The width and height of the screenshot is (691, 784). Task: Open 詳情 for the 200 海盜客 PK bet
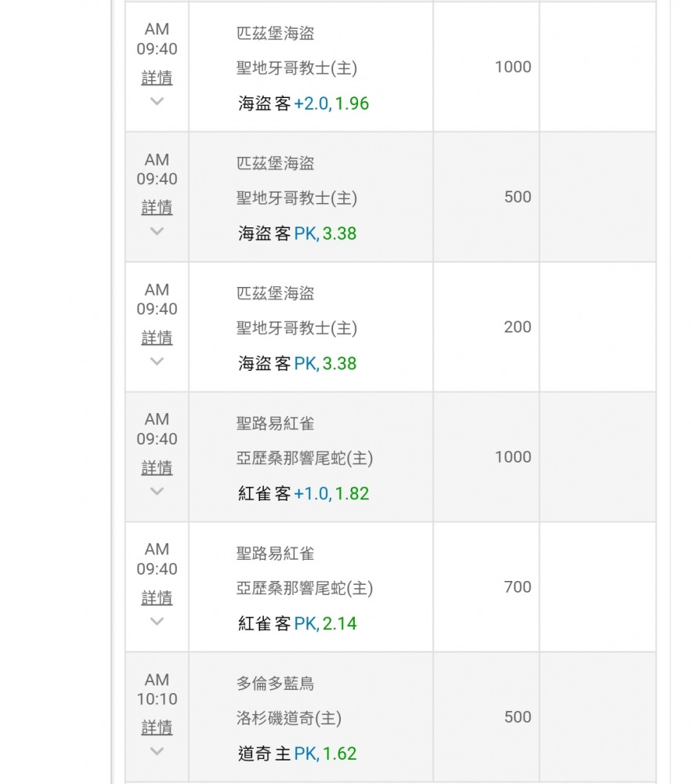157,338
